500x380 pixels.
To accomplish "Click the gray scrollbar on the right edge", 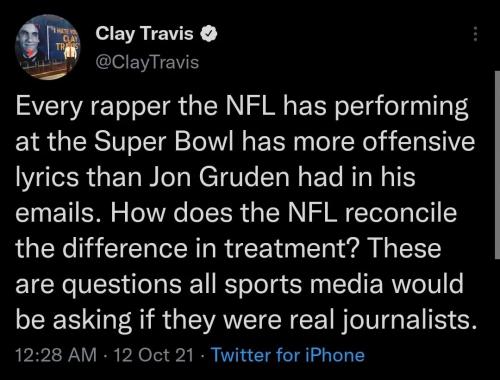I will (x=497, y=164).
